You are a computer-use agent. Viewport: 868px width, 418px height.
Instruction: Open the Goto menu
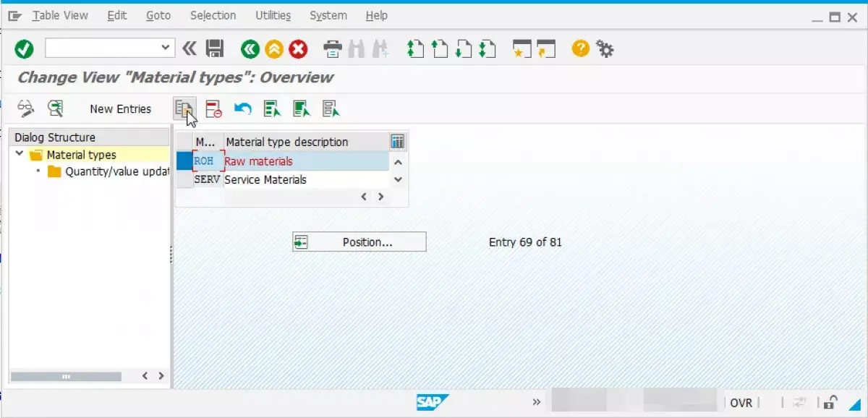(158, 15)
